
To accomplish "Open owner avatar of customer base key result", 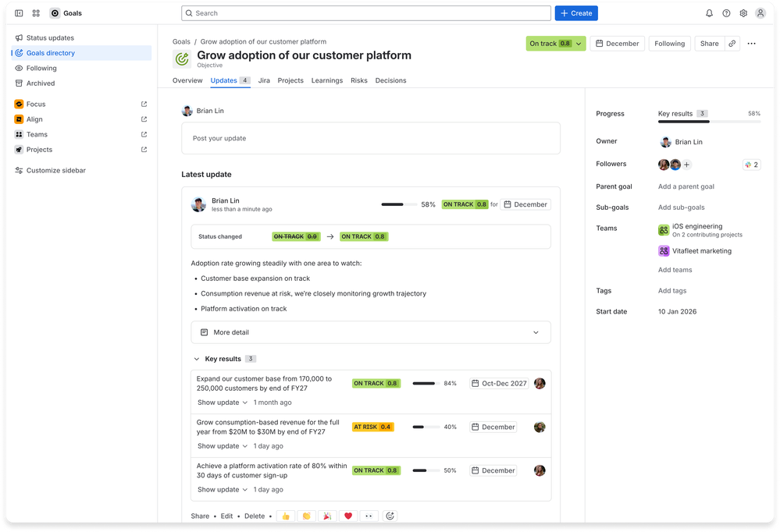I will [540, 383].
